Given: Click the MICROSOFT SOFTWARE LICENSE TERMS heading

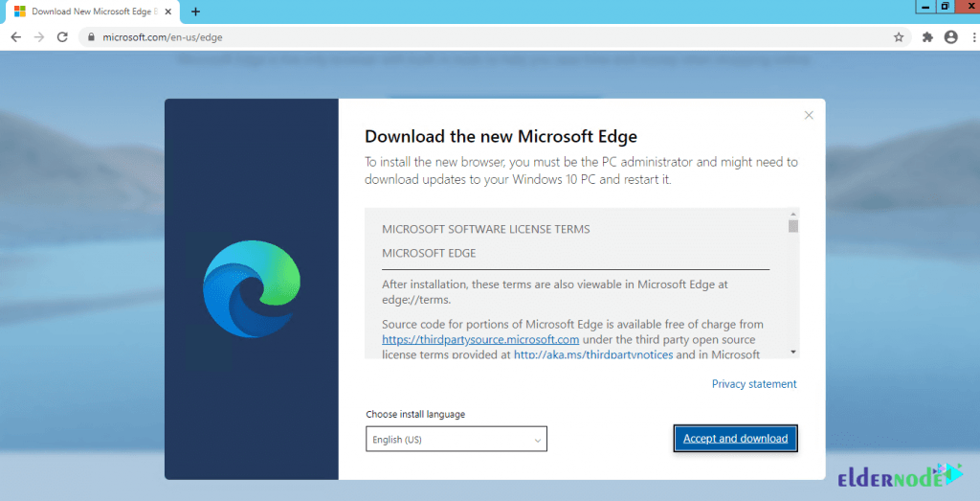Looking at the screenshot, I should pyautogui.click(x=485, y=230).
